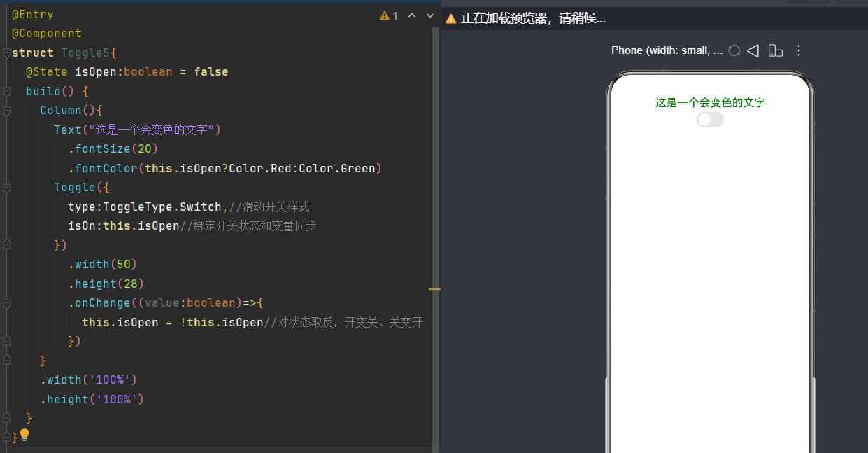Click the previewer loading notification text

click(x=533, y=19)
